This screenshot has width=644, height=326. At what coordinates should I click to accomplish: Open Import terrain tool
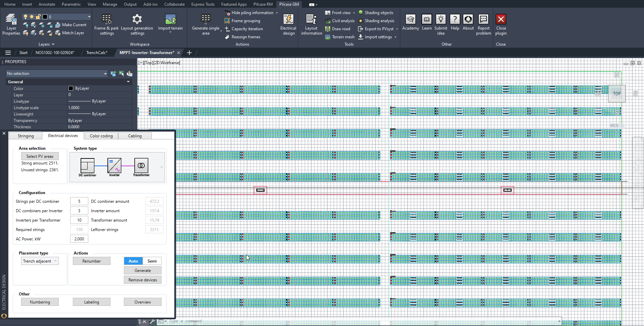[170, 19]
